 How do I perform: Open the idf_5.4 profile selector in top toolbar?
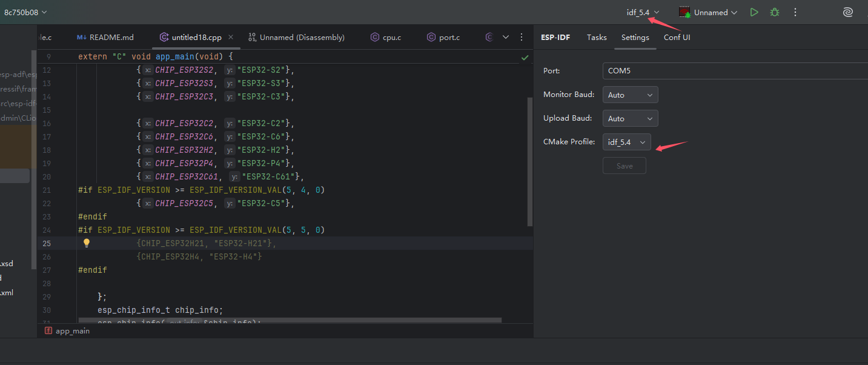pyautogui.click(x=643, y=12)
